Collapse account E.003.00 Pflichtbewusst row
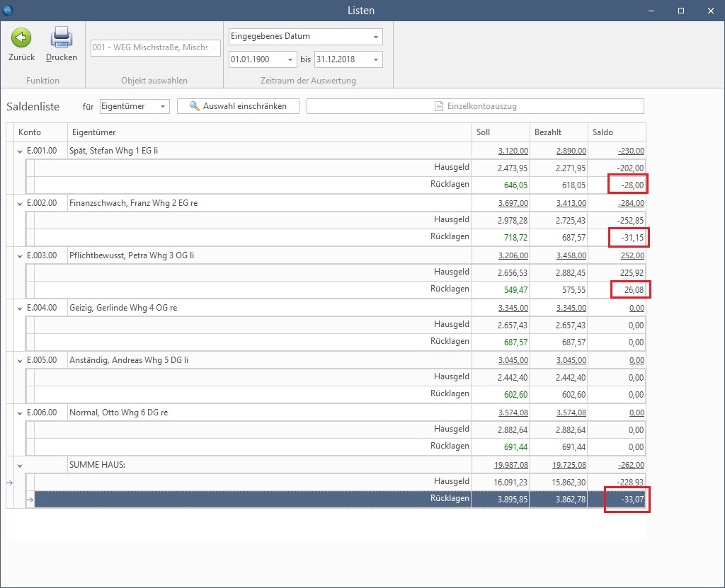 pyautogui.click(x=20, y=255)
